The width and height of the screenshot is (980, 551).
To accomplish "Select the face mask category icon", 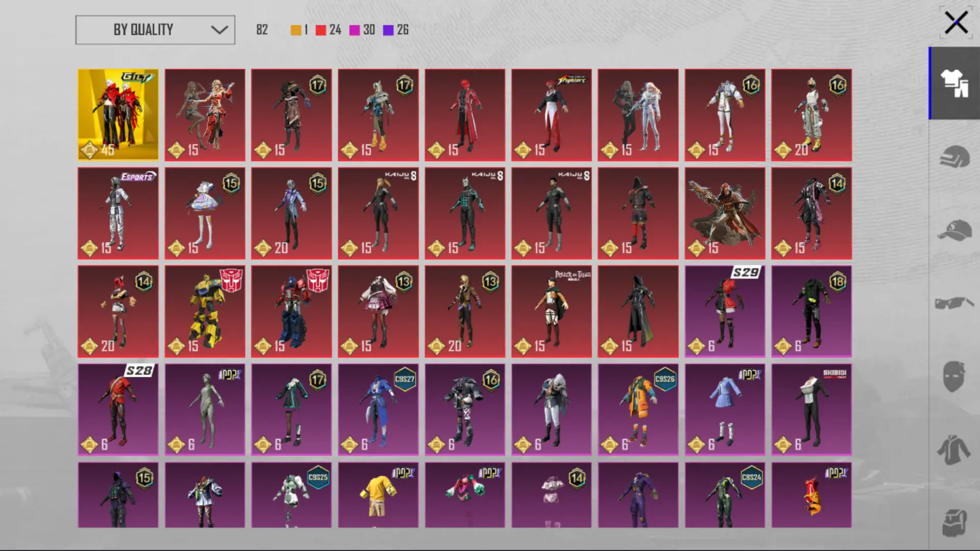I will click(954, 377).
